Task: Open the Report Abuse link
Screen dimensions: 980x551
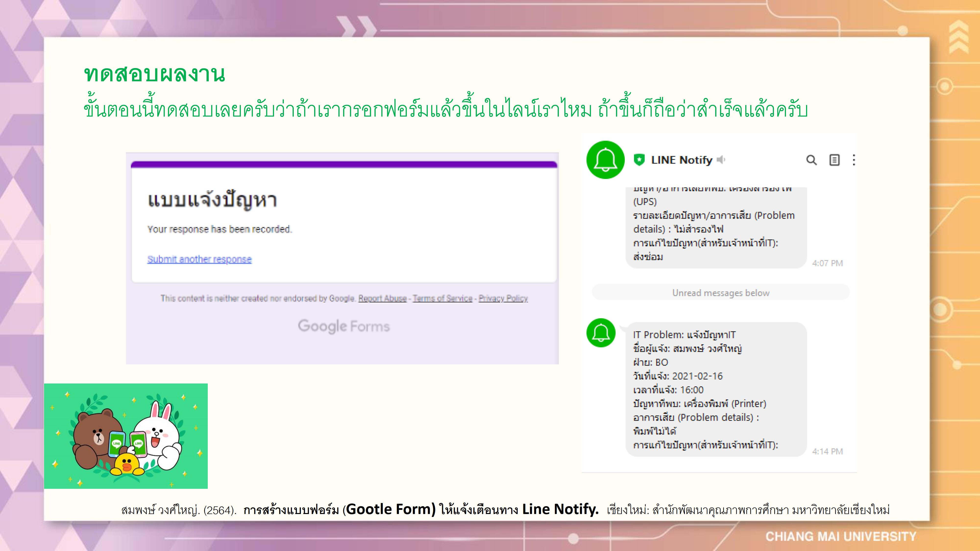Action: click(382, 299)
